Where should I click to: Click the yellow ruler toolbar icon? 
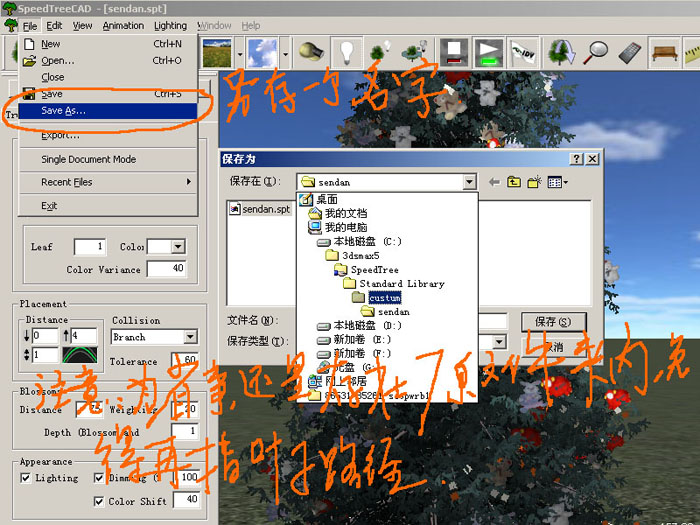692,53
